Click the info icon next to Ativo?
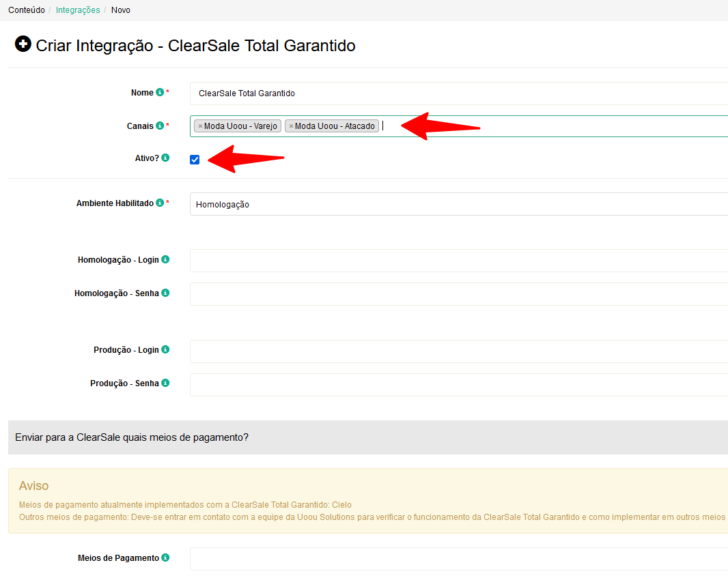728x580 pixels. (165, 158)
